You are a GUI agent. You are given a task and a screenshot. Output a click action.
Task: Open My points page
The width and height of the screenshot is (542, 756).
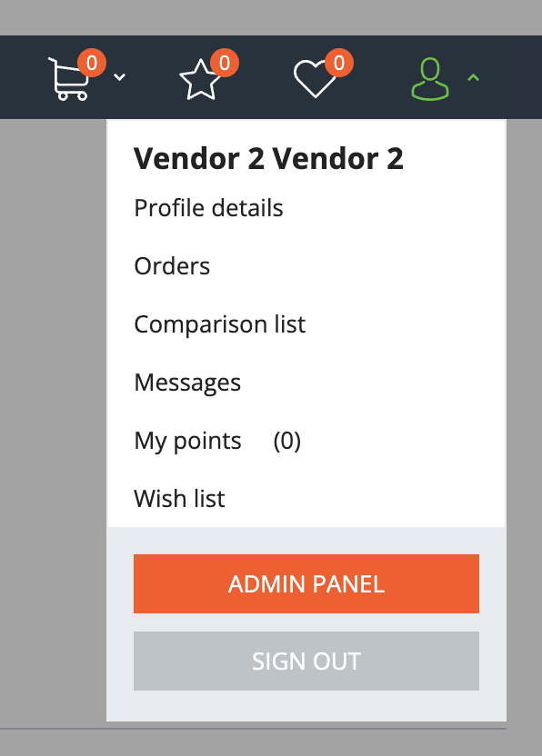(x=187, y=441)
